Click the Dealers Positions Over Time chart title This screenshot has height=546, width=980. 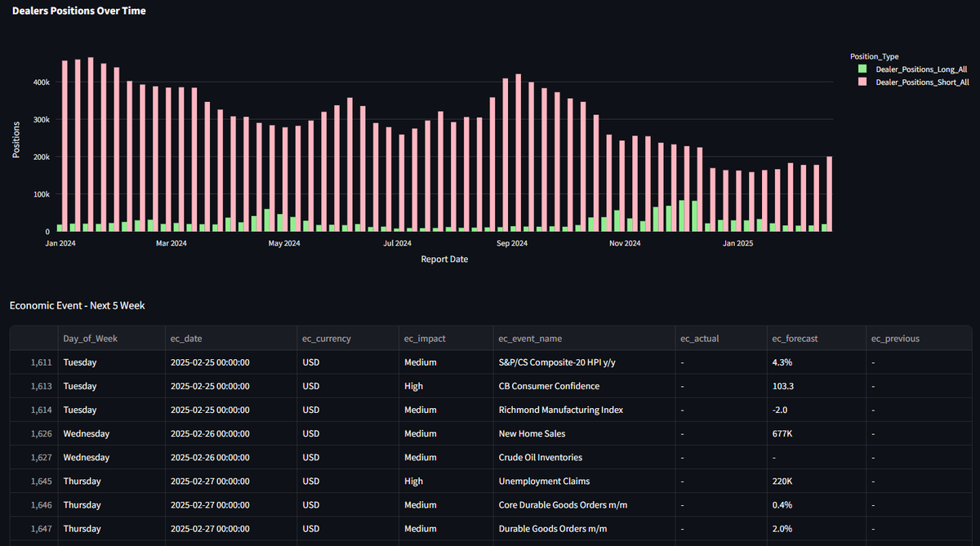click(79, 11)
